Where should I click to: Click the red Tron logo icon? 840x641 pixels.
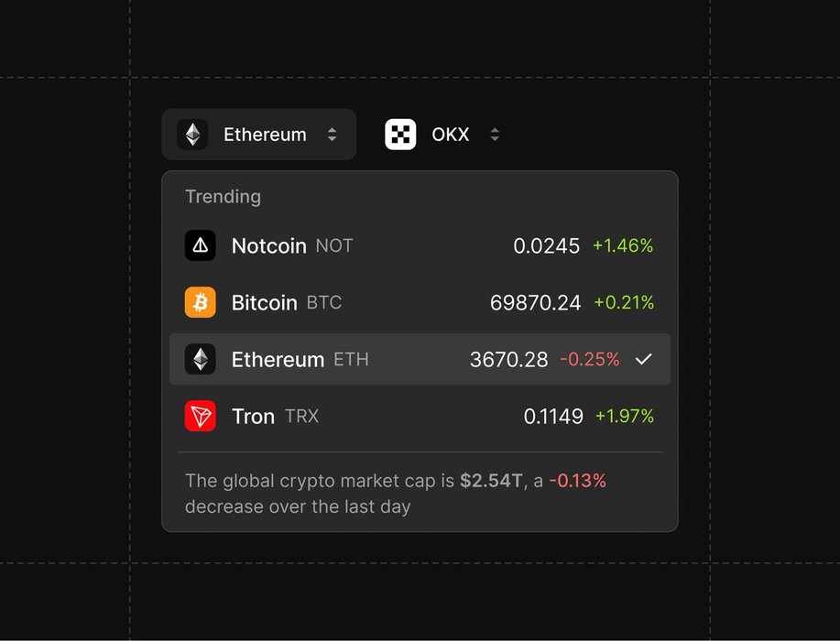click(201, 416)
